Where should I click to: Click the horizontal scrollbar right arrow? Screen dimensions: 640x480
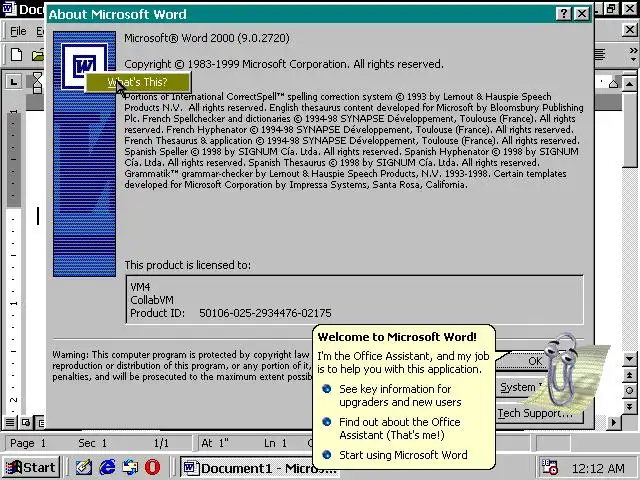tap(613, 422)
